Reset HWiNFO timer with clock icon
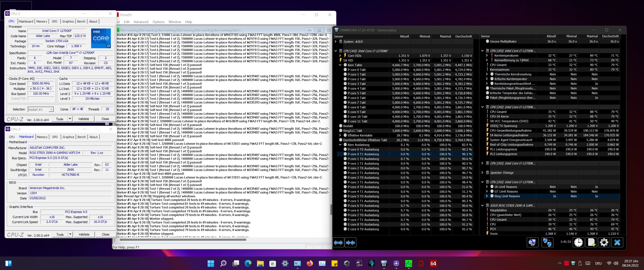This screenshot has width=644, height=270. click(578, 242)
